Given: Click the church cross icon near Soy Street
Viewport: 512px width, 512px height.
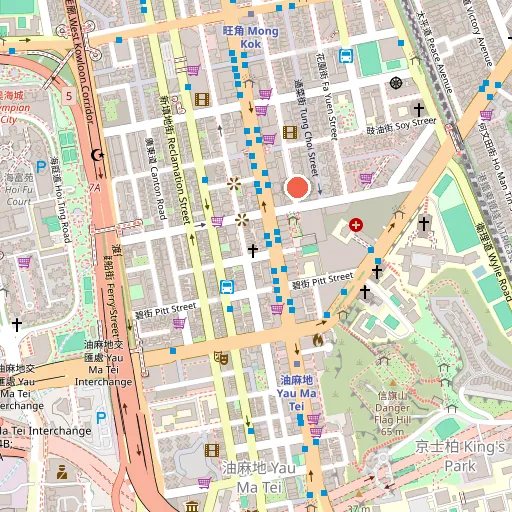Looking at the screenshot, I should tap(419, 109).
